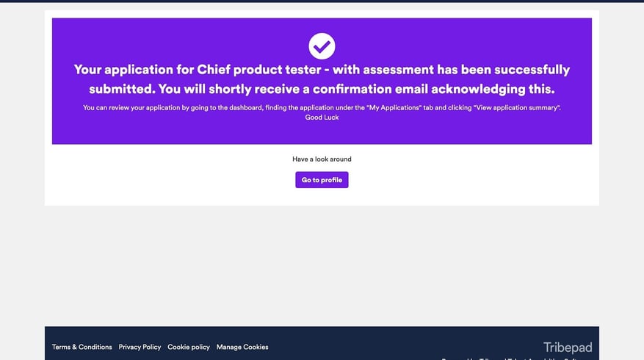644x360 pixels.
Task: Click the "confirmation email" phrase in heading
Action: tap(370, 89)
